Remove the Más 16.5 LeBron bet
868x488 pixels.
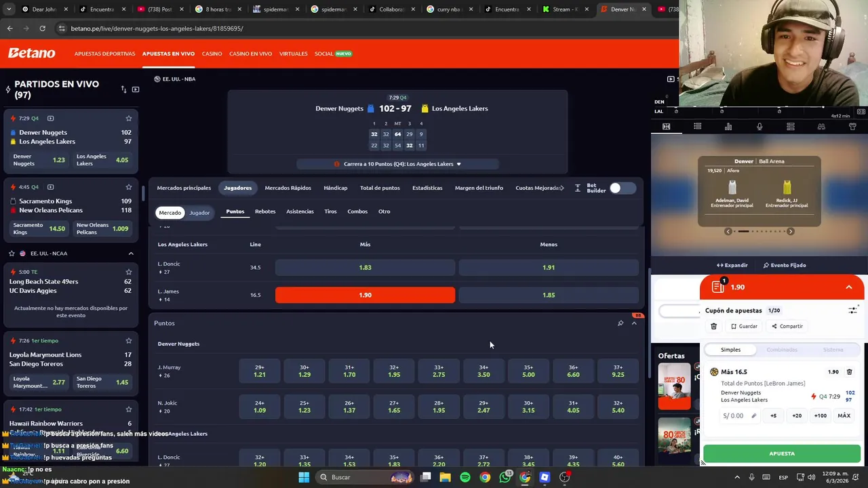[x=849, y=372]
